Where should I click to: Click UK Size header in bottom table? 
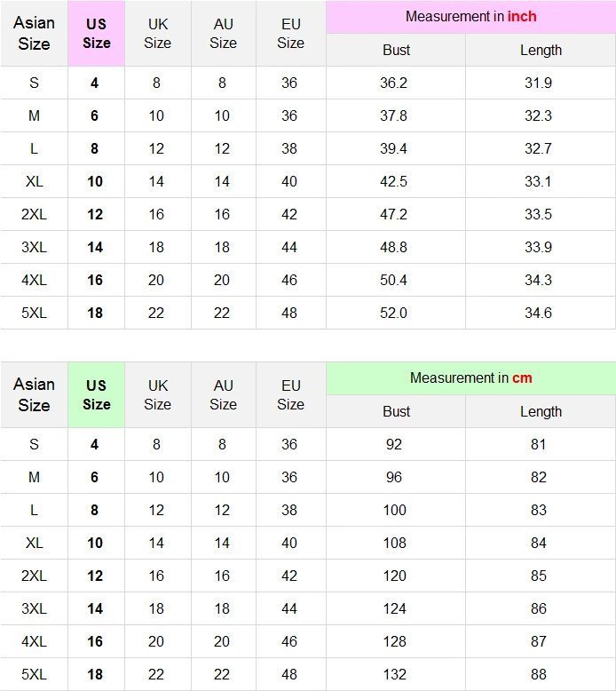click(158, 395)
